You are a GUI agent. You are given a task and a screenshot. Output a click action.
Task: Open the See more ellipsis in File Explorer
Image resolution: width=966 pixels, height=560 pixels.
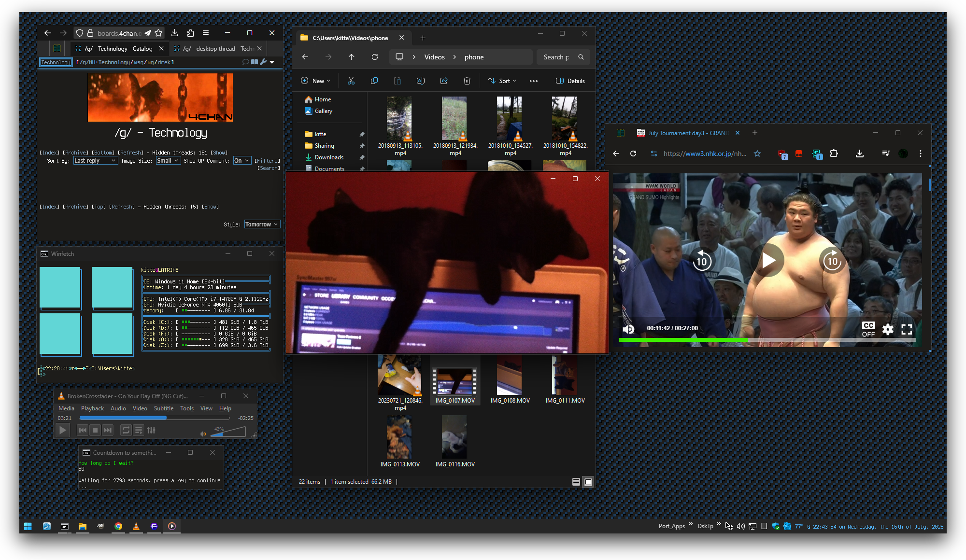[x=533, y=81]
